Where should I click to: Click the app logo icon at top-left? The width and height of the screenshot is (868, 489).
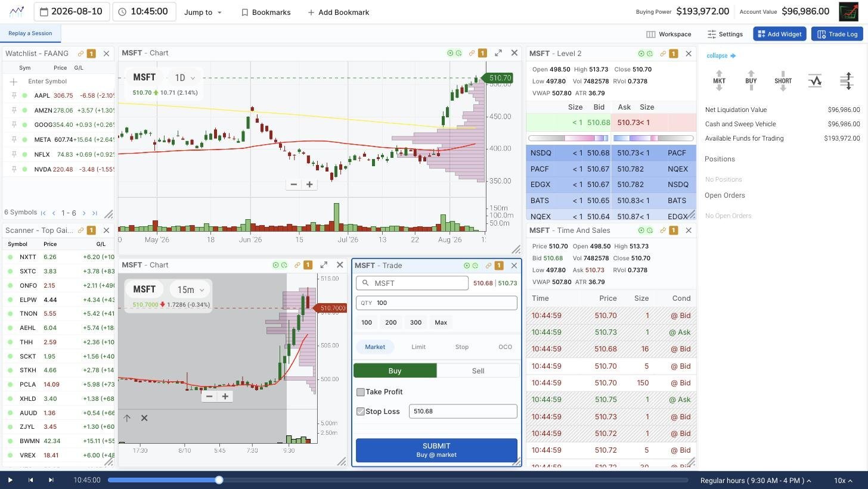[x=17, y=11]
